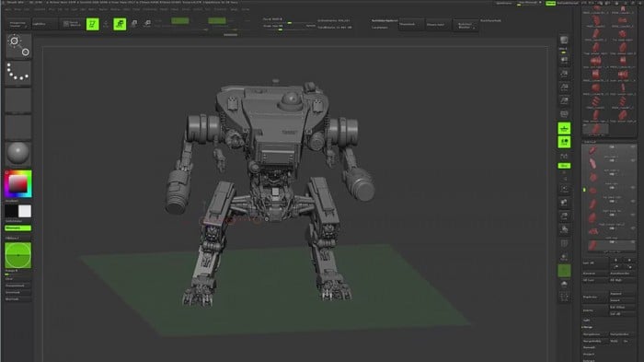Screen dimensions: 644x362
Task: Click the main color picker square
Action: [18, 183]
